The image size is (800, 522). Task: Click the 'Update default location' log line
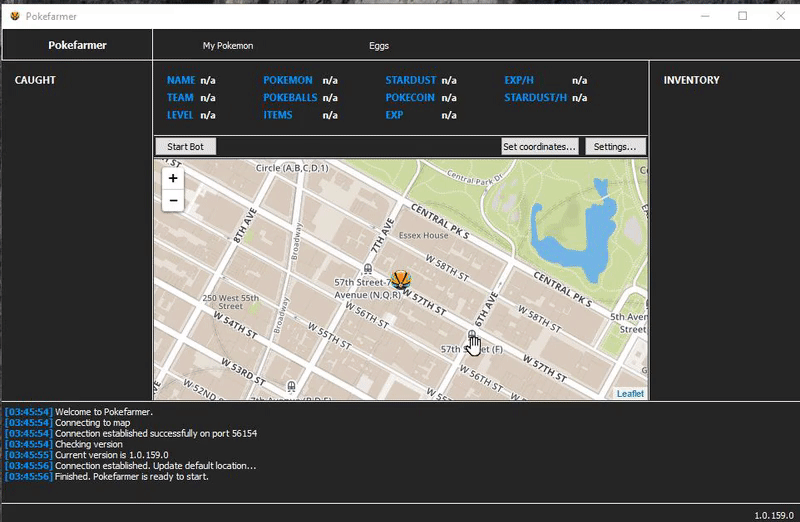(131, 465)
